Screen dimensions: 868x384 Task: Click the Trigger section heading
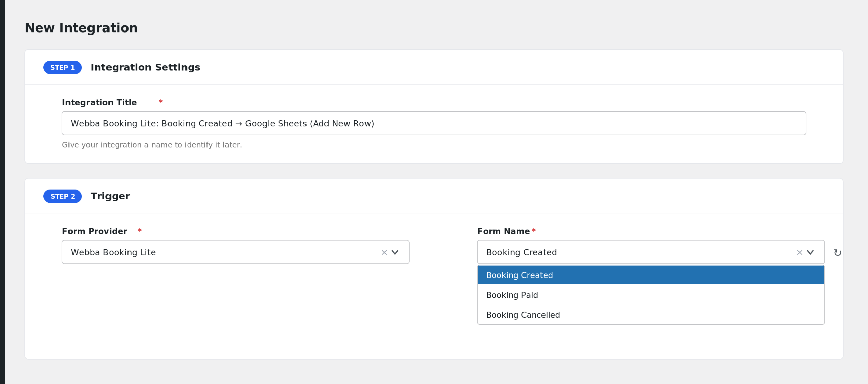point(110,196)
